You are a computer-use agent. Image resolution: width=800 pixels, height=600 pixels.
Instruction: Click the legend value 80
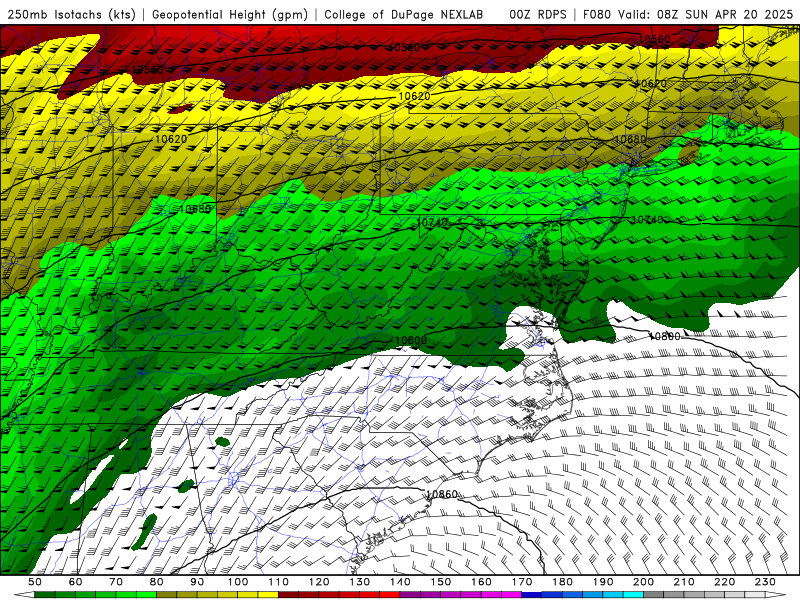click(x=157, y=582)
